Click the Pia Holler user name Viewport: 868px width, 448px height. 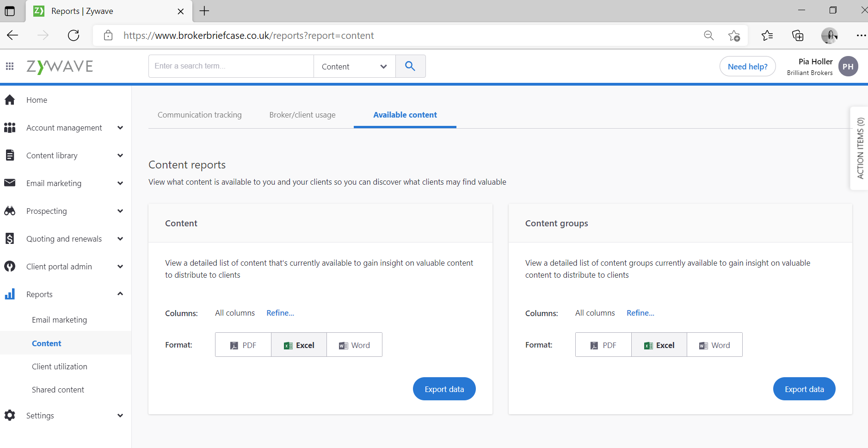(815, 61)
